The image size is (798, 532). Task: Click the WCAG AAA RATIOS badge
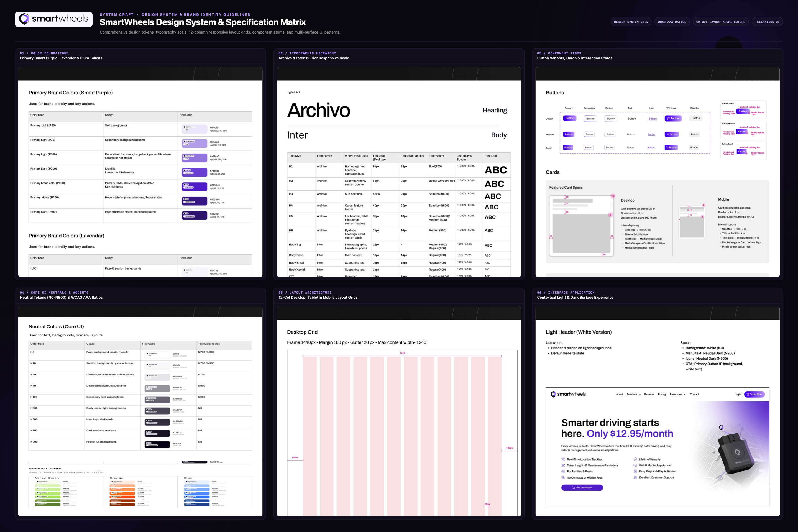[x=672, y=22]
